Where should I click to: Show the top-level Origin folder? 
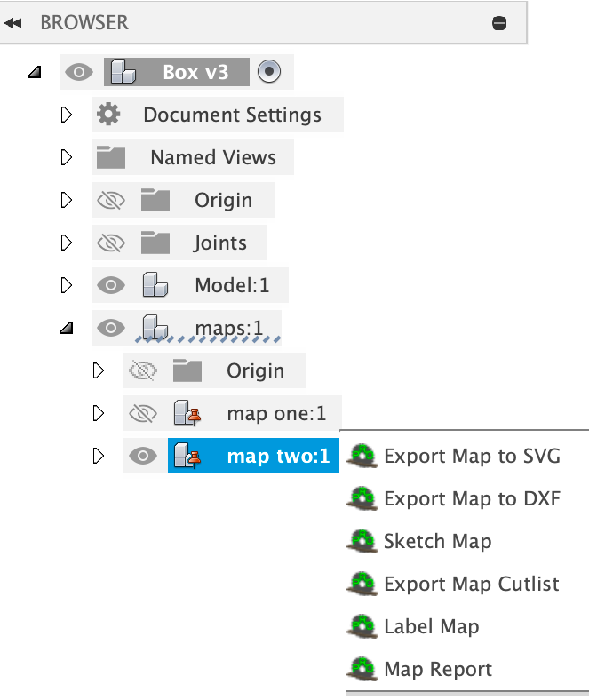tap(111, 200)
